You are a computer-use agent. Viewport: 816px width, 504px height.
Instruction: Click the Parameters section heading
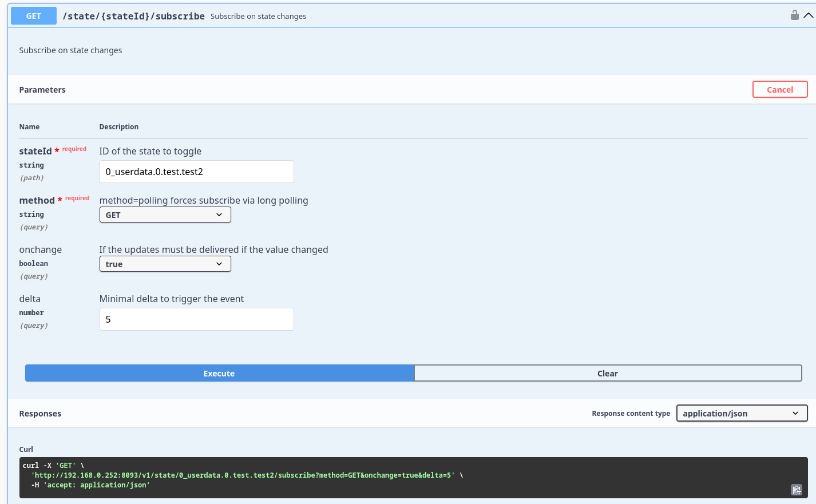point(42,90)
